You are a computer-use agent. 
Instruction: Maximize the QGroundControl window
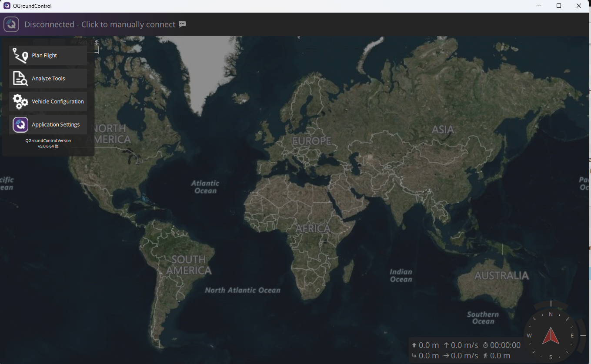[x=559, y=6]
